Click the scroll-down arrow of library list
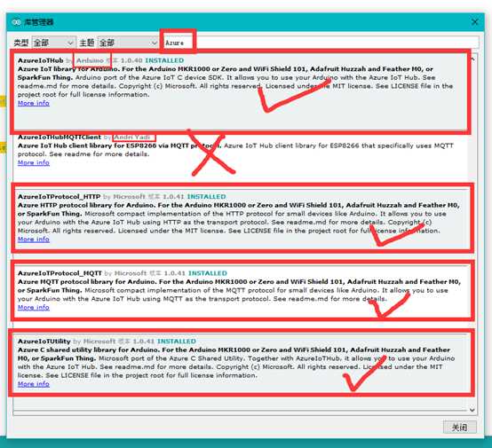 tap(472, 410)
